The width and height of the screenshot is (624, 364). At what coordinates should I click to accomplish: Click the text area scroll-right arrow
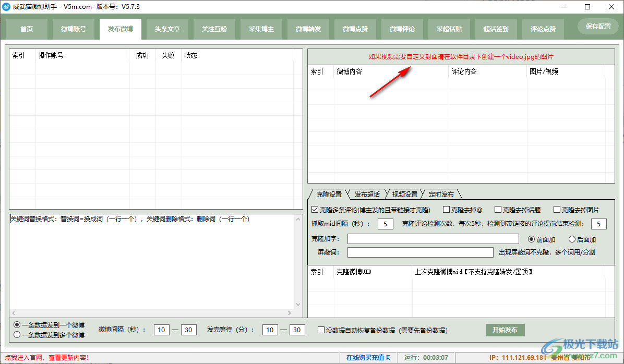(x=290, y=313)
